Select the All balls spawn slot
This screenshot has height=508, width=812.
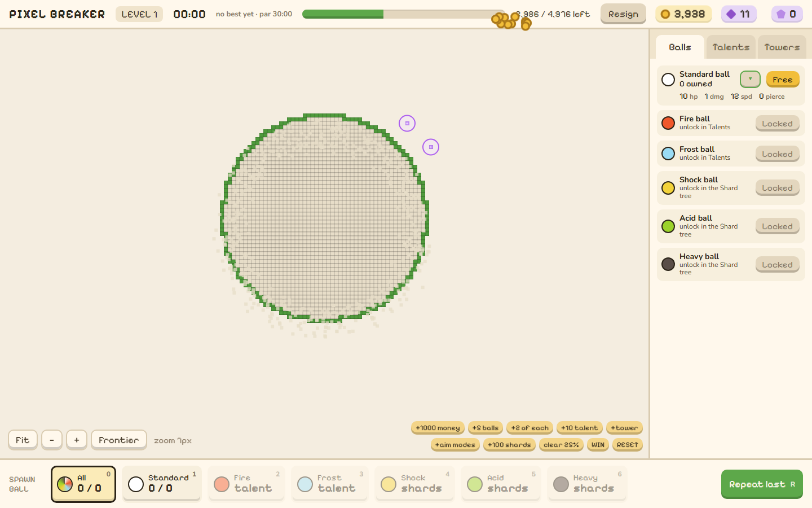click(x=83, y=484)
